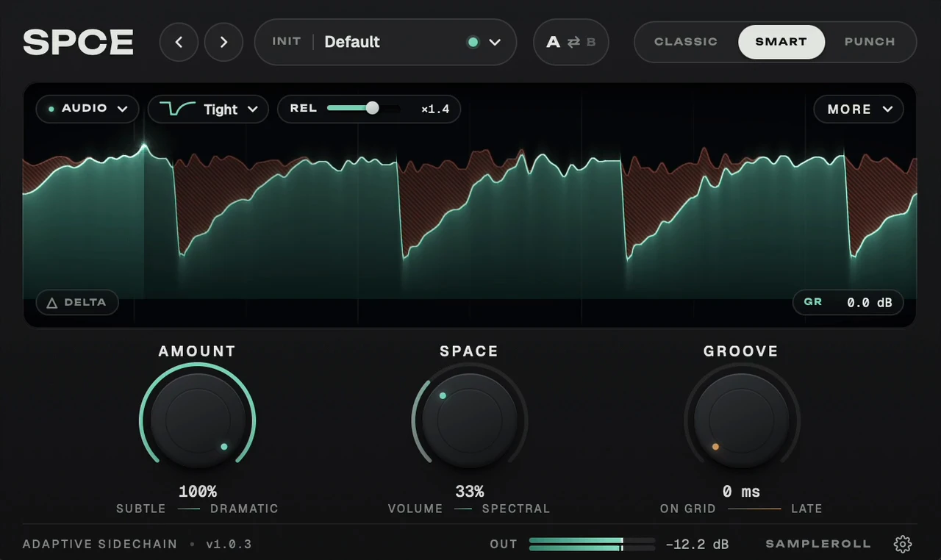Click the REL release slider handle
This screenshot has width=941, height=560.
click(372, 108)
